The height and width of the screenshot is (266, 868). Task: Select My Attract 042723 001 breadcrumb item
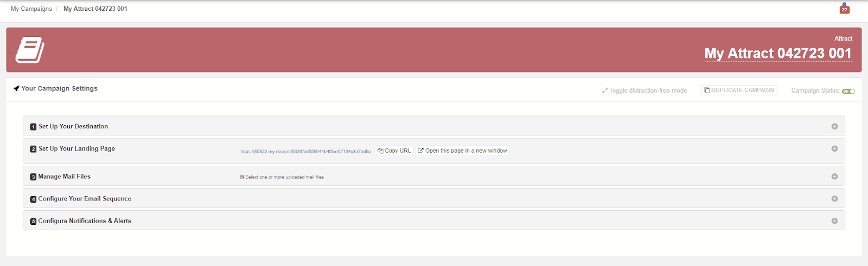click(95, 9)
